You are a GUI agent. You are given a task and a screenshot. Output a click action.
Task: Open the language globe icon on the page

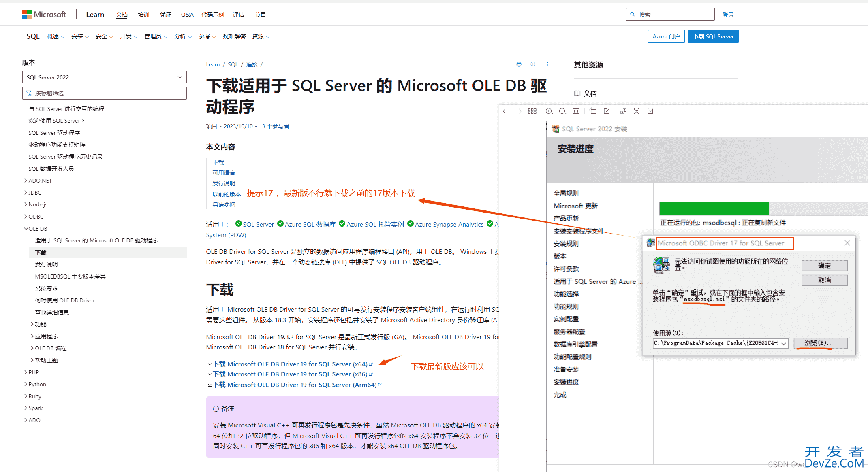pos(519,64)
